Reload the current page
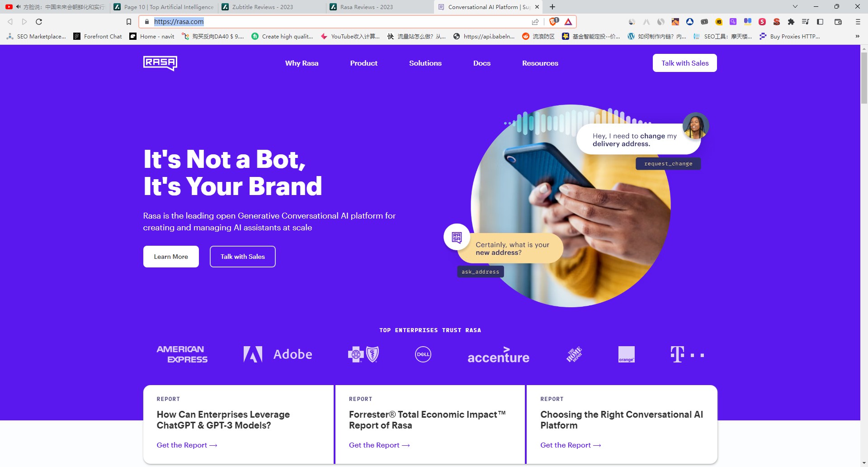Screen dimensions: 868x467 coord(39,22)
